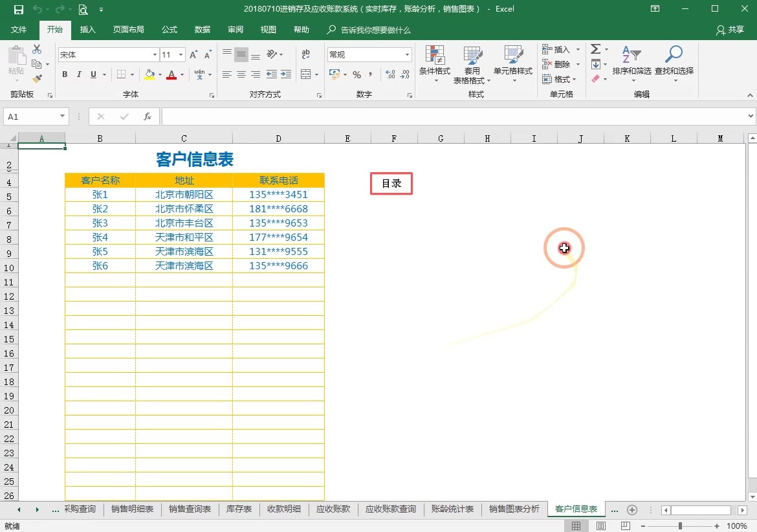
Task: Open 套用表格格式 table styles
Action: point(472,65)
